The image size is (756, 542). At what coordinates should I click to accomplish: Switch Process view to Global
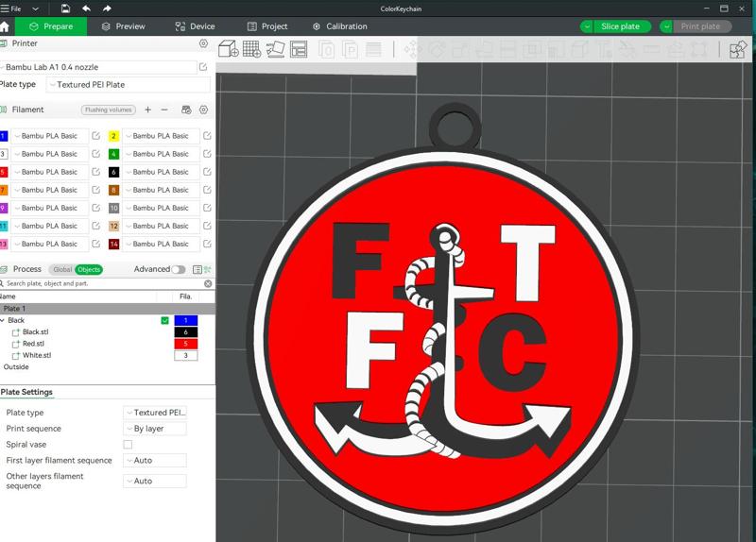pyautogui.click(x=62, y=269)
